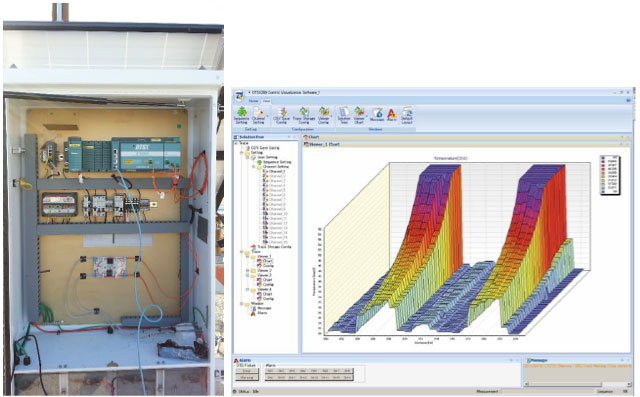Viewport: 640px width, 397px height.
Task: Collapse the Setting tree node
Action: click(x=242, y=153)
